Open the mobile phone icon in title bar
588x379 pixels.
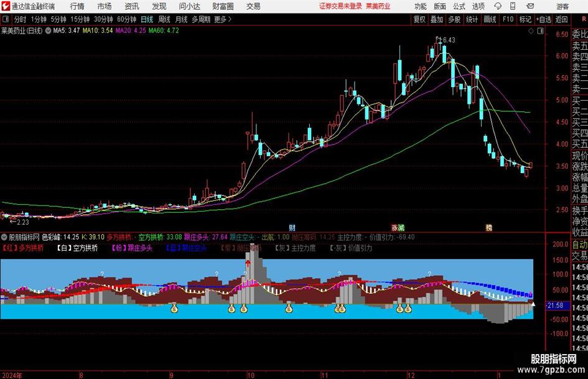click(513, 6)
